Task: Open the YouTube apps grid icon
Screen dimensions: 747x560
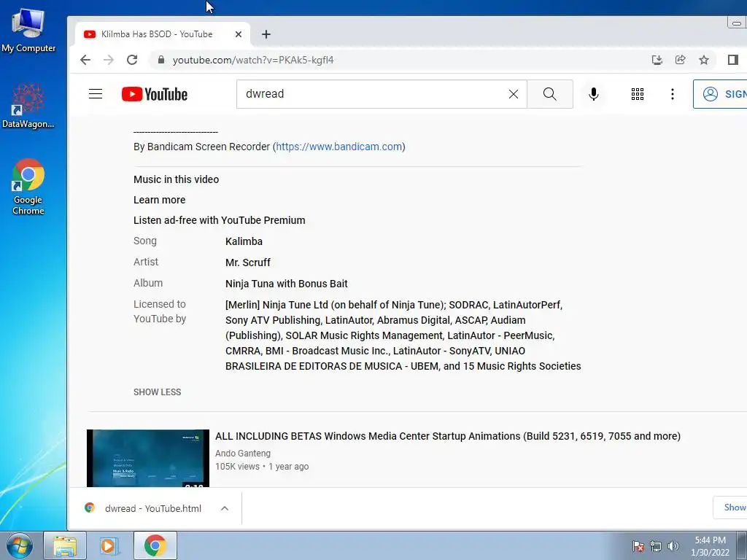Action: (638, 94)
